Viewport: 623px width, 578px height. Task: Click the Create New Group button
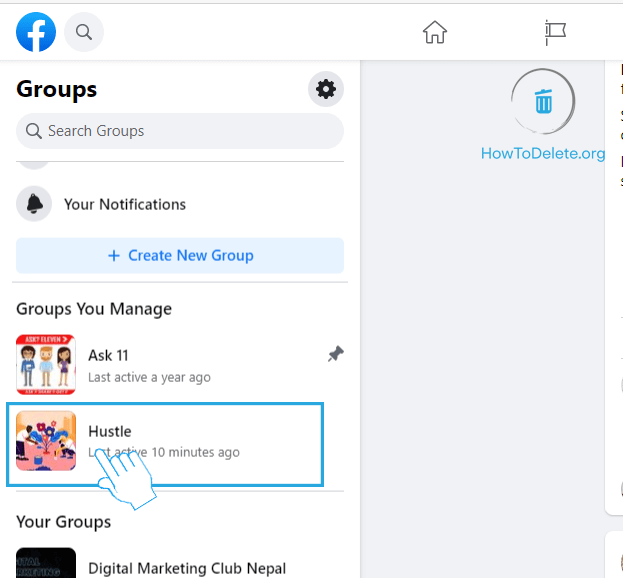pos(180,255)
